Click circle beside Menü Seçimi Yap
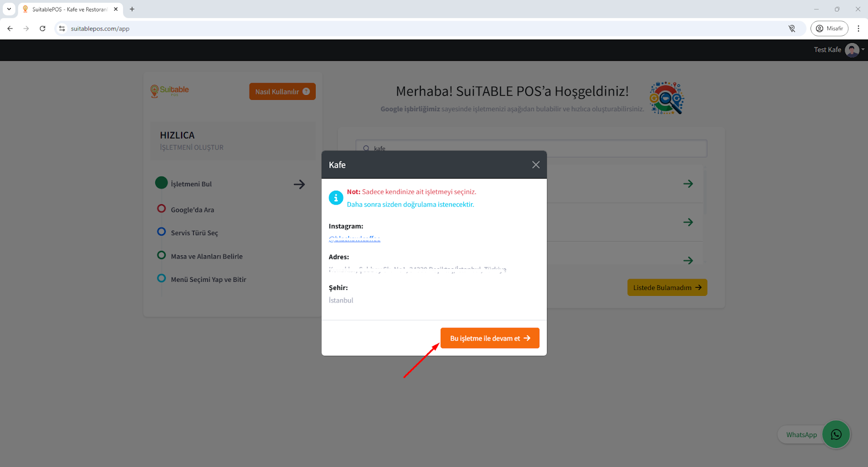868x467 pixels. [161, 279]
